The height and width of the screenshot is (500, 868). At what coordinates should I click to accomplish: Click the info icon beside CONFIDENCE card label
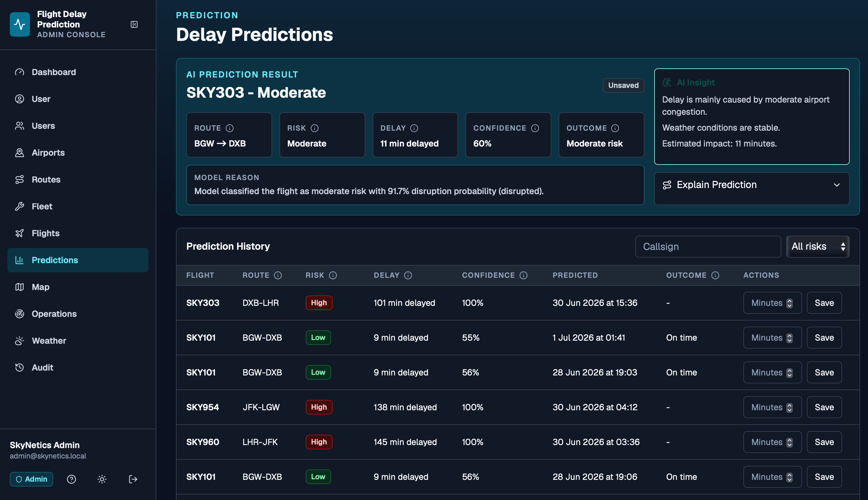(x=535, y=128)
